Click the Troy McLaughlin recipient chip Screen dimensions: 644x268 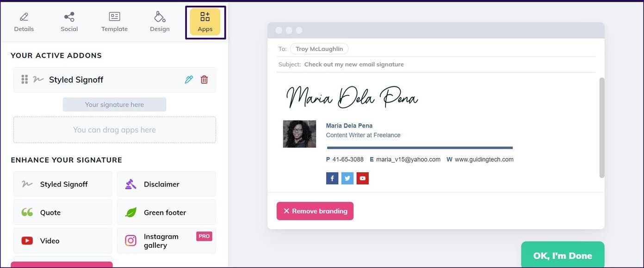click(x=319, y=49)
